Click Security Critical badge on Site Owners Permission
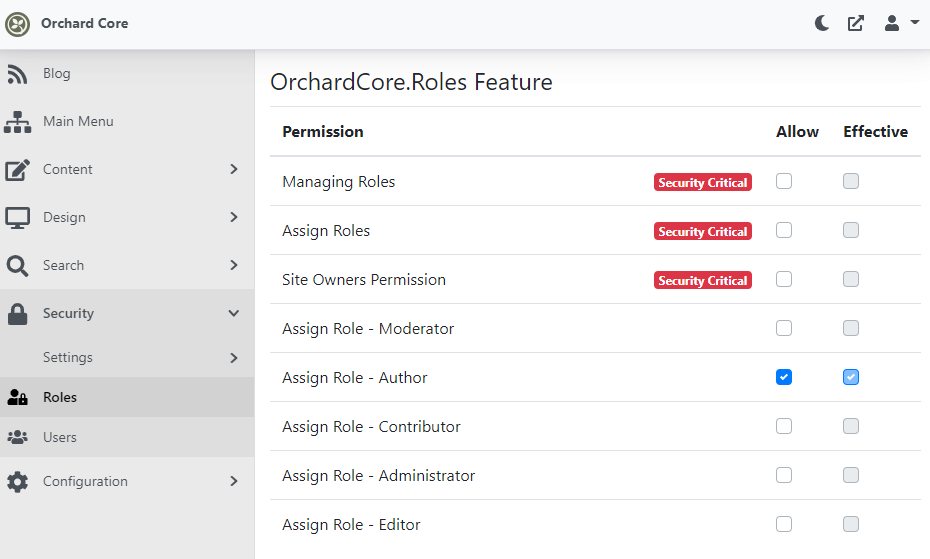 pyautogui.click(x=703, y=280)
